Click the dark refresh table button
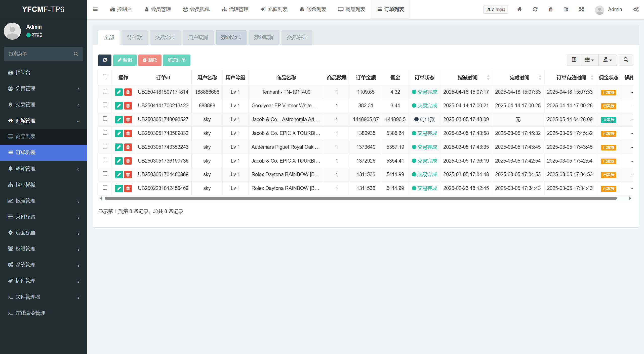This screenshot has height=354, width=644. pyautogui.click(x=105, y=60)
